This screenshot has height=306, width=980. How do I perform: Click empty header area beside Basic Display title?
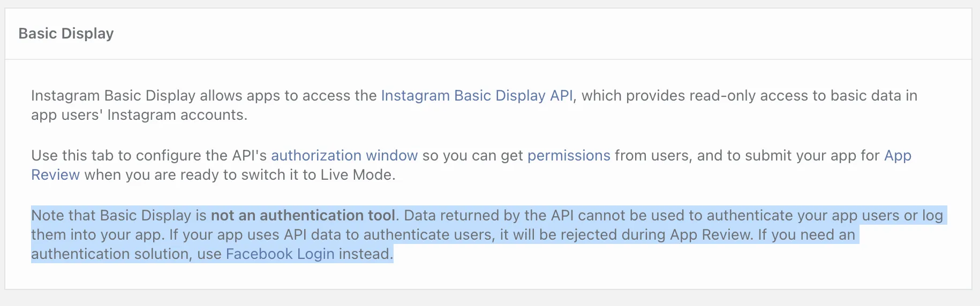pyautogui.click(x=536, y=34)
